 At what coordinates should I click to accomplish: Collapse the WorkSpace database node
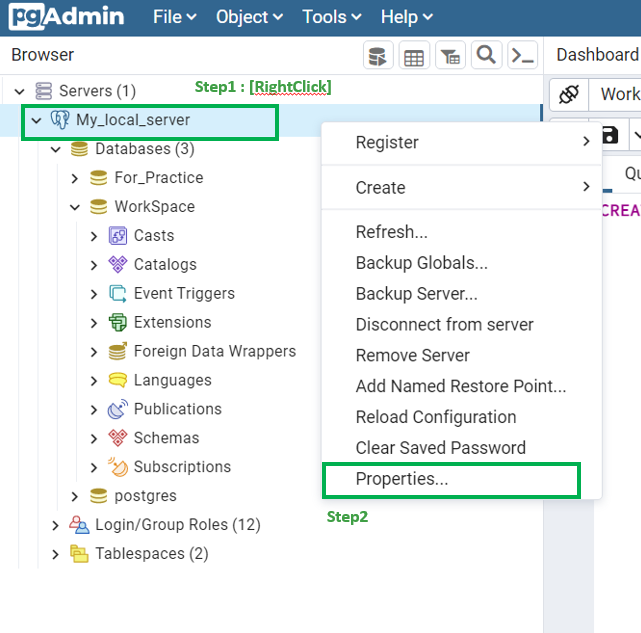click(x=75, y=207)
